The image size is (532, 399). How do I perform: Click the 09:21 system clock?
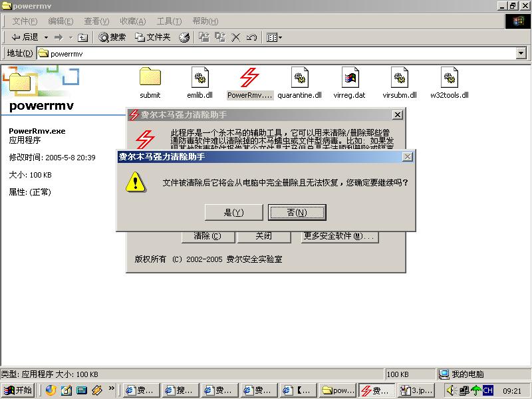point(511,391)
